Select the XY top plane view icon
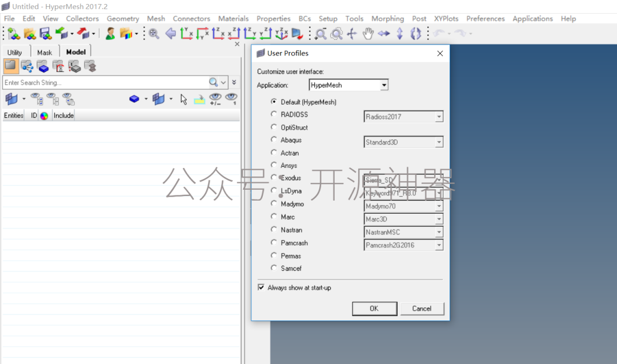The image size is (617, 364). coord(186,34)
